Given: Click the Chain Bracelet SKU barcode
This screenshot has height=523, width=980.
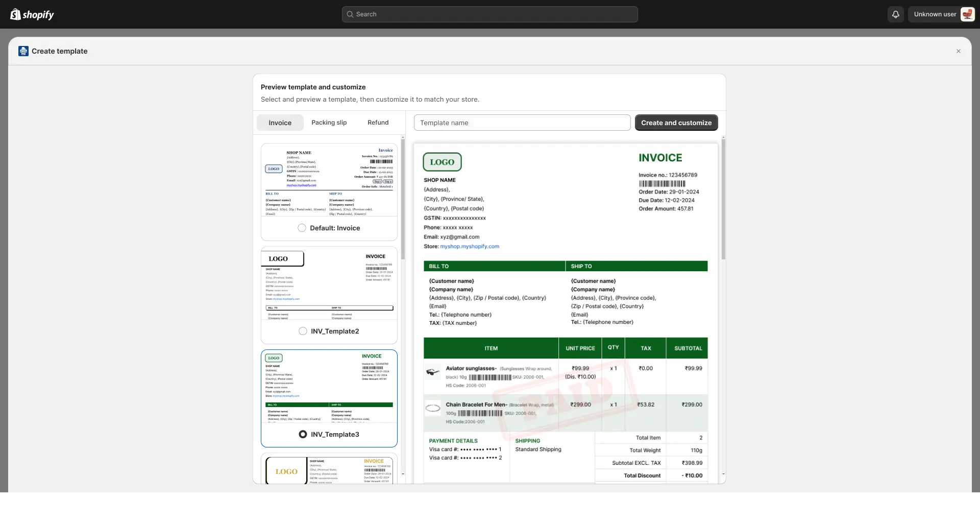Looking at the screenshot, I should [x=480, y=413].
